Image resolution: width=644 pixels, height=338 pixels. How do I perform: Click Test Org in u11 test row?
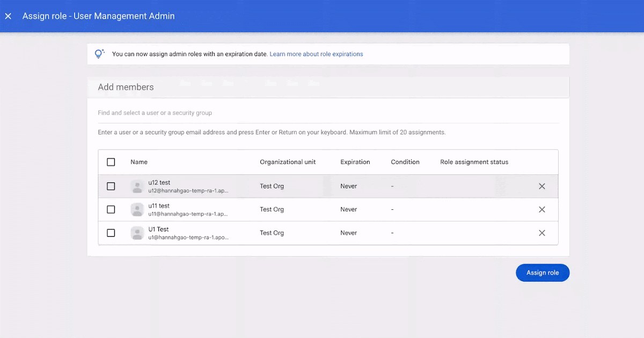[272, 209]
